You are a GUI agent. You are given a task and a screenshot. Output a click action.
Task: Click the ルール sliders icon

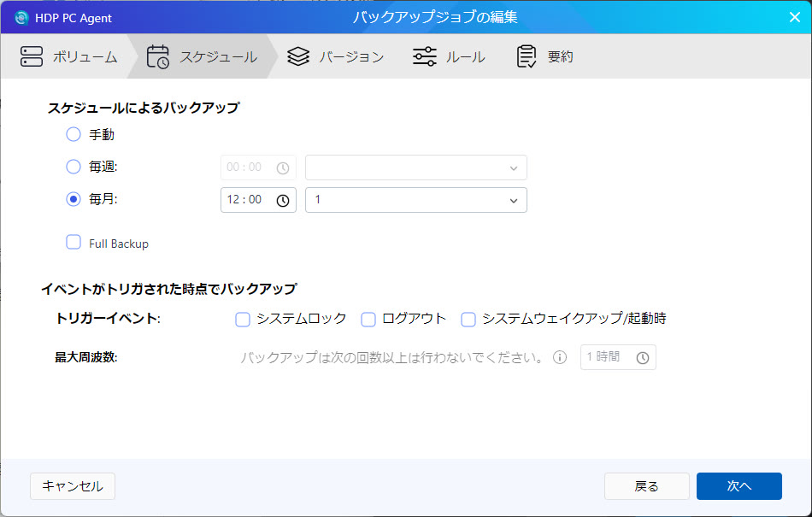[425, 57]
